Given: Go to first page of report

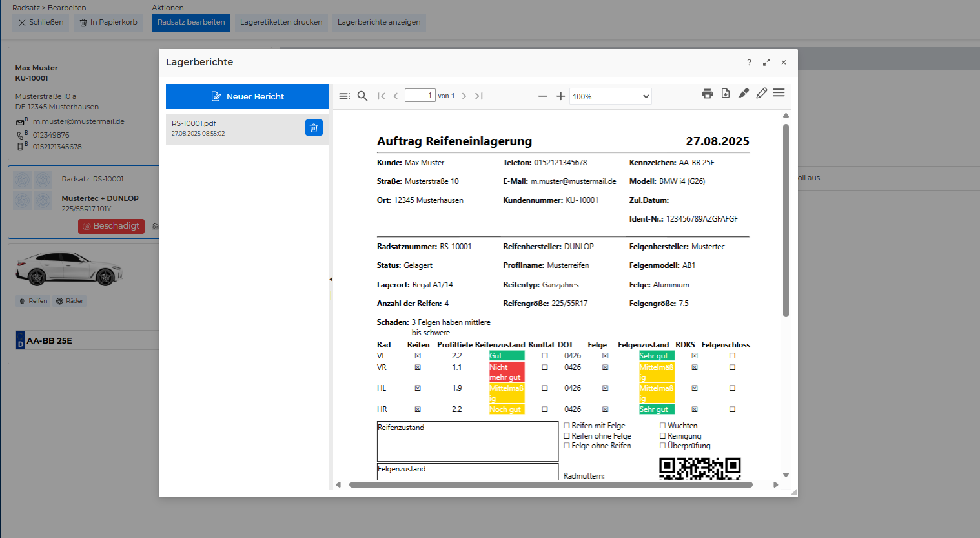Looking at the screenshot, I should tap(382, 96).
